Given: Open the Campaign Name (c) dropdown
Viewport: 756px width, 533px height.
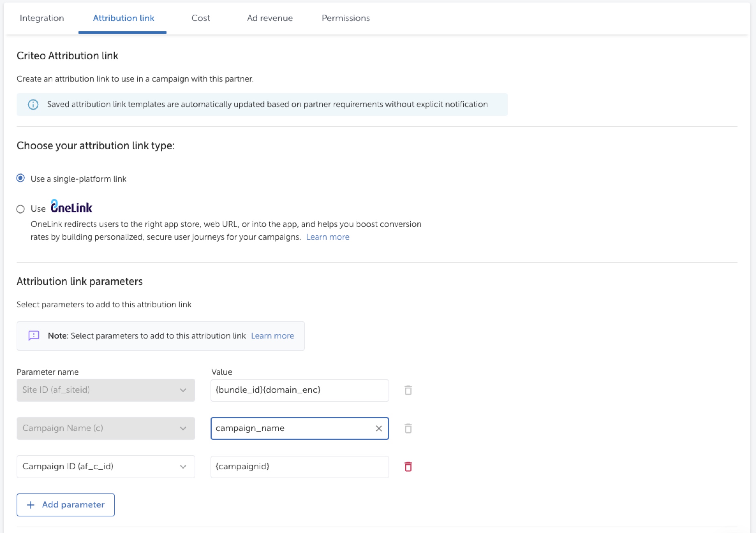Looking at the screenshot, I should (106, 428).
